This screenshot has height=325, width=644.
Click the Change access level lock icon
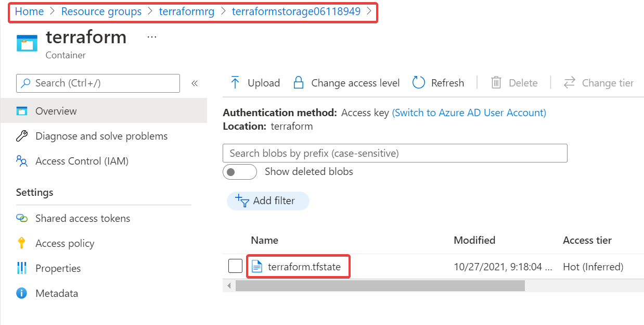click(x=299, y=83)
